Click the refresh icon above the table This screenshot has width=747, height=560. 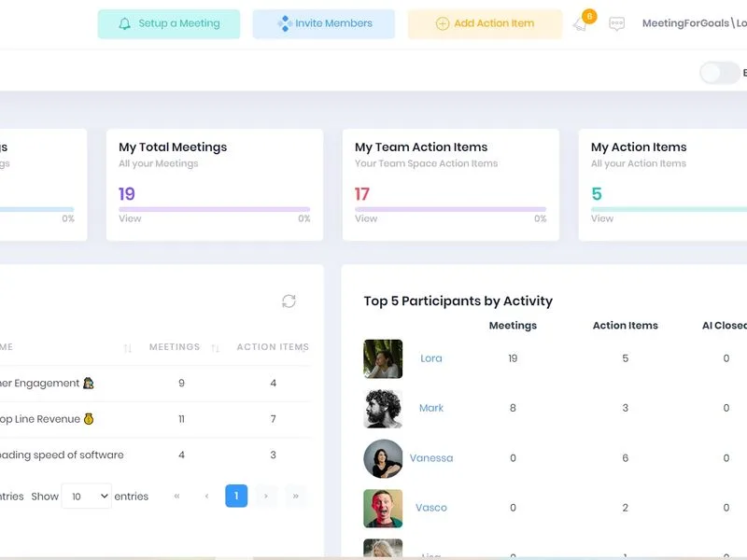[x=289, y=301]
